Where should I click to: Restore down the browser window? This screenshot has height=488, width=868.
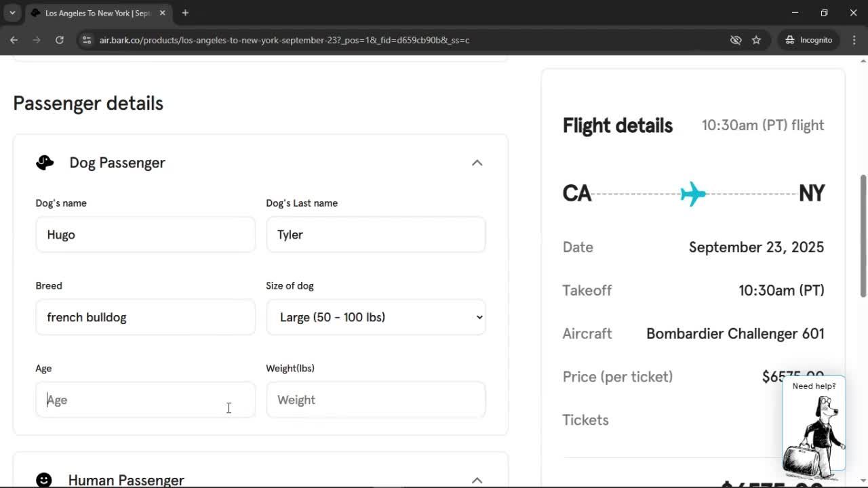tap(825, 13)
